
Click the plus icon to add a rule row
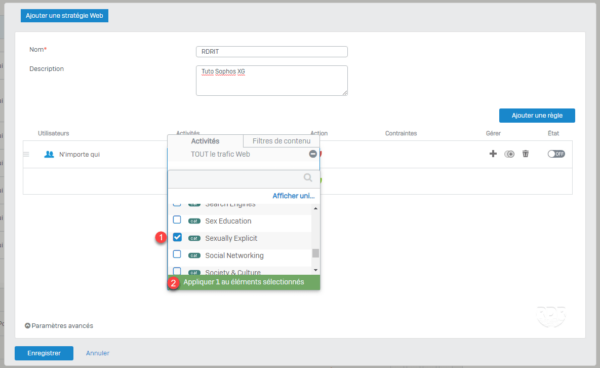tap(493, 154)
